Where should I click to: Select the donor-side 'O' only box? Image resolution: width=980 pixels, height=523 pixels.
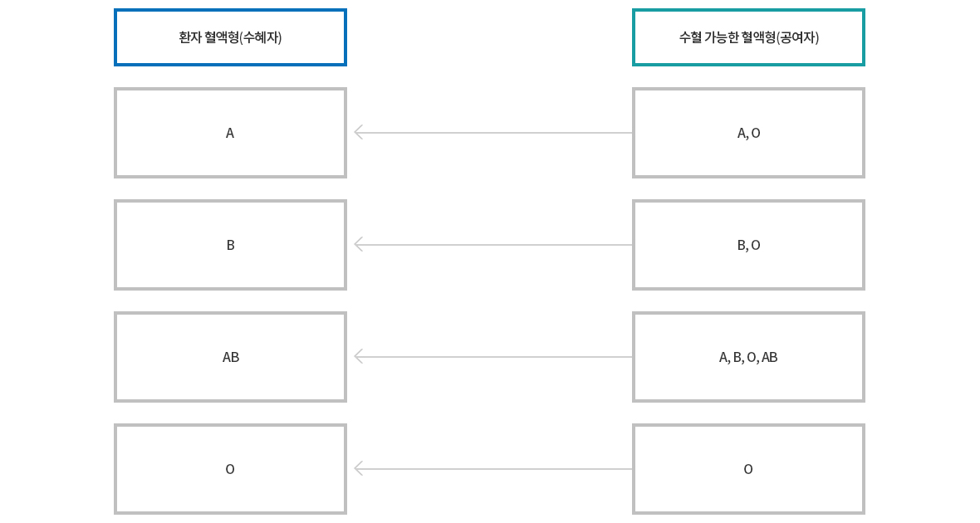pyautogui.click(x=748, y=469)
